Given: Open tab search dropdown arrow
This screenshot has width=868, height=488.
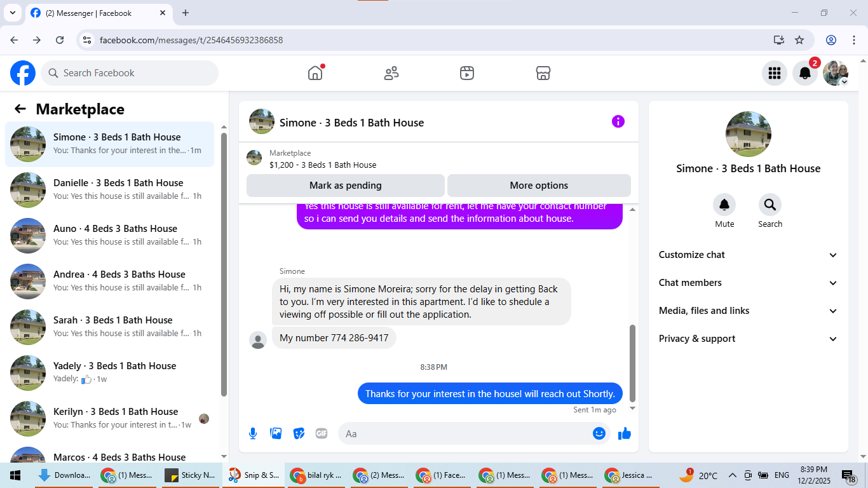Looking at the screenshot, I should pos(12,13).
